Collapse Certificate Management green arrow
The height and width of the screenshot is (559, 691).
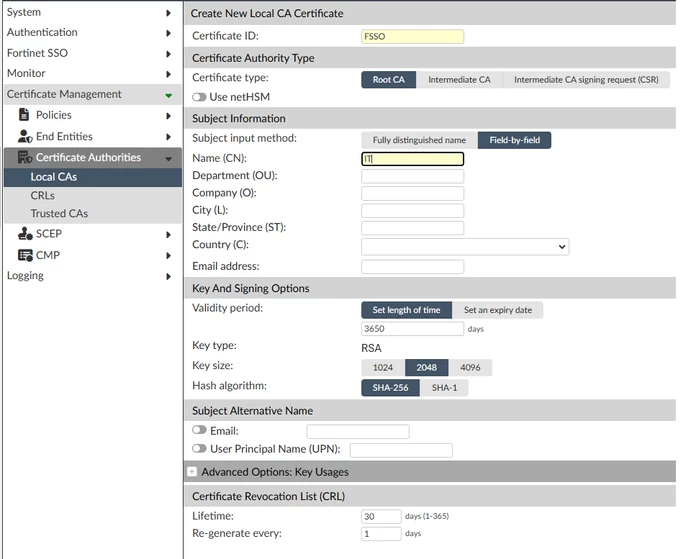168,95
